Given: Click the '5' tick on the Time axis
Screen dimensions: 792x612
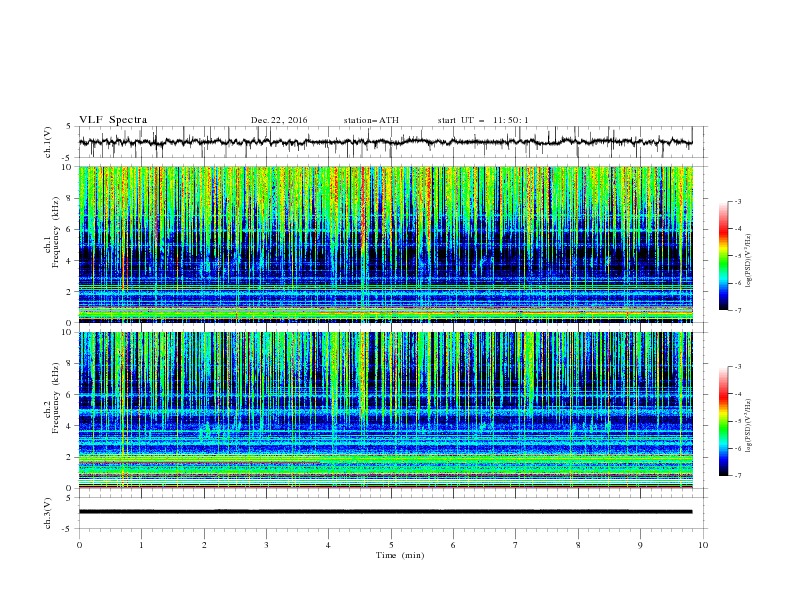Looking at the screenshot, I should [x=391, y=545].
